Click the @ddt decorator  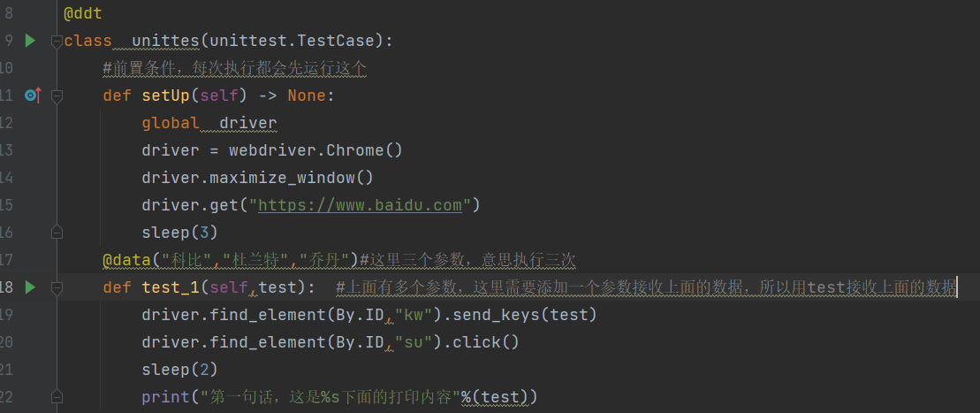coord(82,13)
